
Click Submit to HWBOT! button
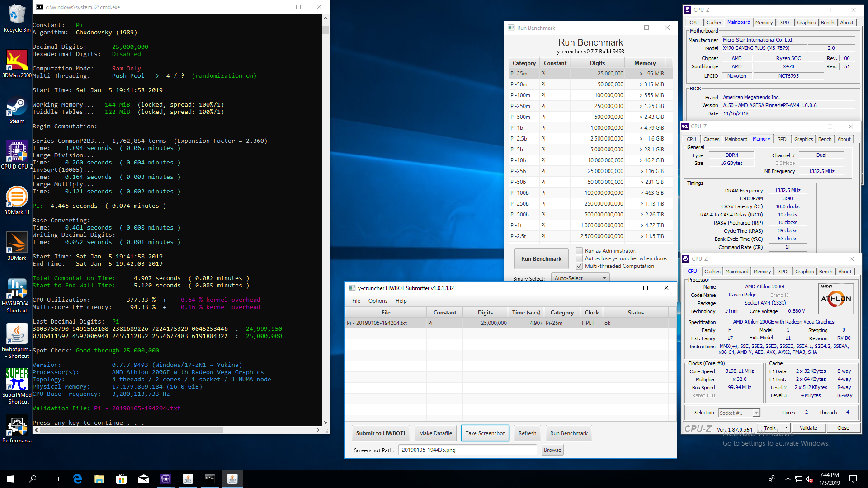[x=381, y=433]
